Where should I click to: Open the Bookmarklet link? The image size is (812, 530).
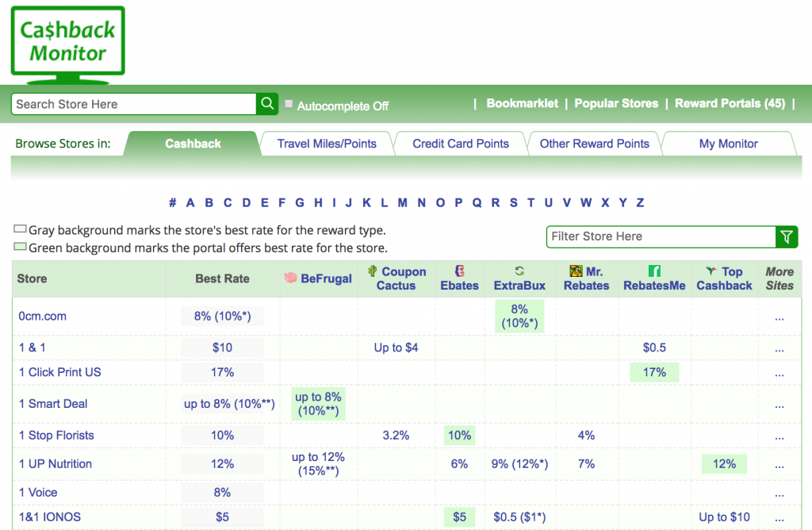pos(522,103)
